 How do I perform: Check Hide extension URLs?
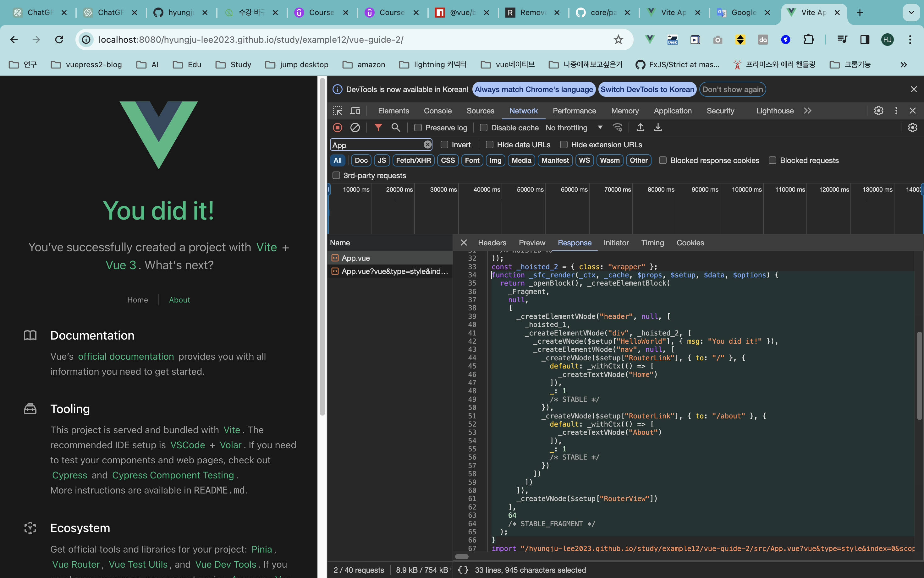pos(563,144)
